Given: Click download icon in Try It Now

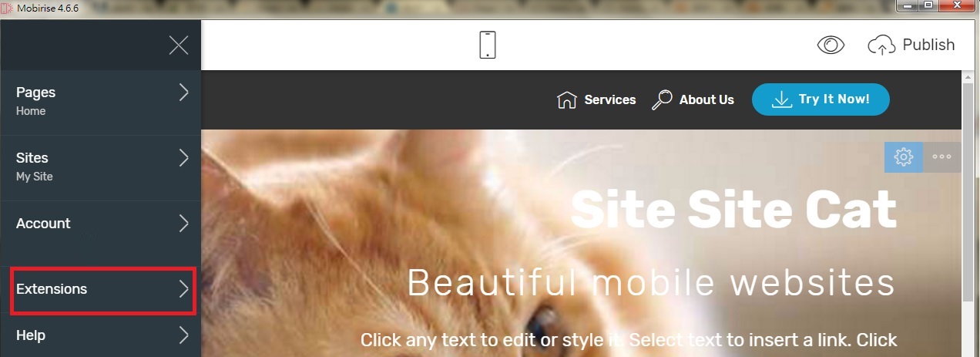Looking at the screenshot, I should [x=782, y=99].
